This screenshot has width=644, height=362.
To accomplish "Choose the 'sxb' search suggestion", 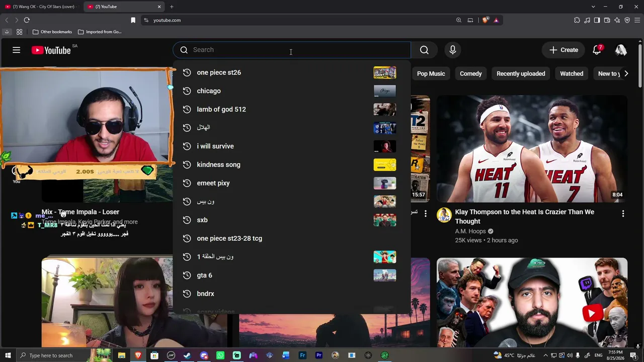I will (x=292, y=220).
